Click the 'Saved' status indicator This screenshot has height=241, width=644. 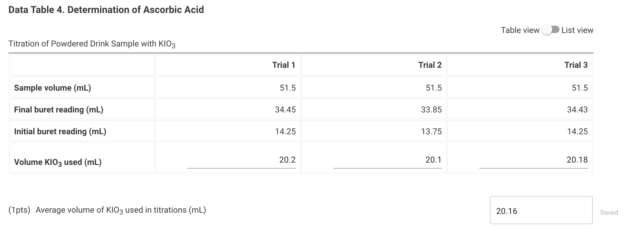[609, 212]
